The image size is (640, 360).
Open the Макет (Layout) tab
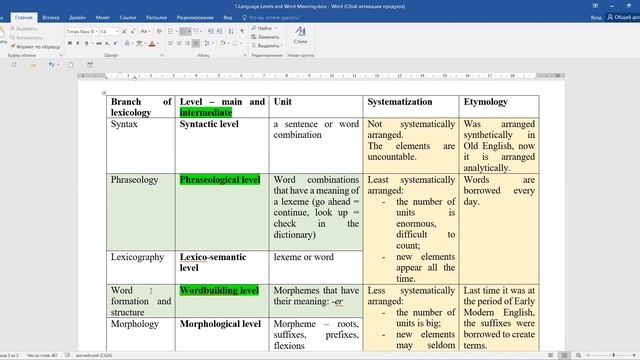102,18
